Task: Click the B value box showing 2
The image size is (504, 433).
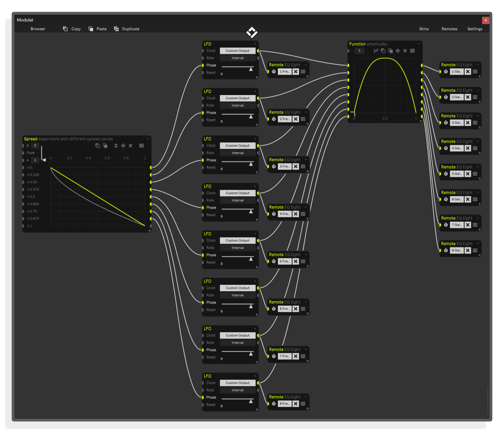Action: click(x=35, y=146)
